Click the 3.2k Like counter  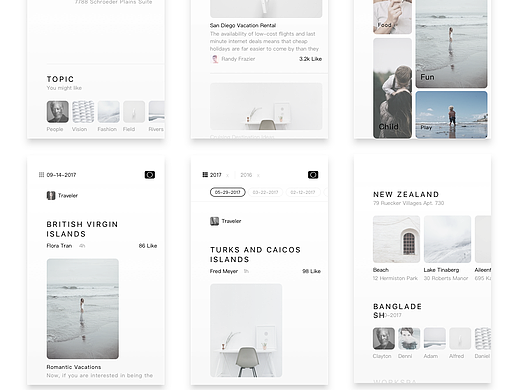(310, 59)
